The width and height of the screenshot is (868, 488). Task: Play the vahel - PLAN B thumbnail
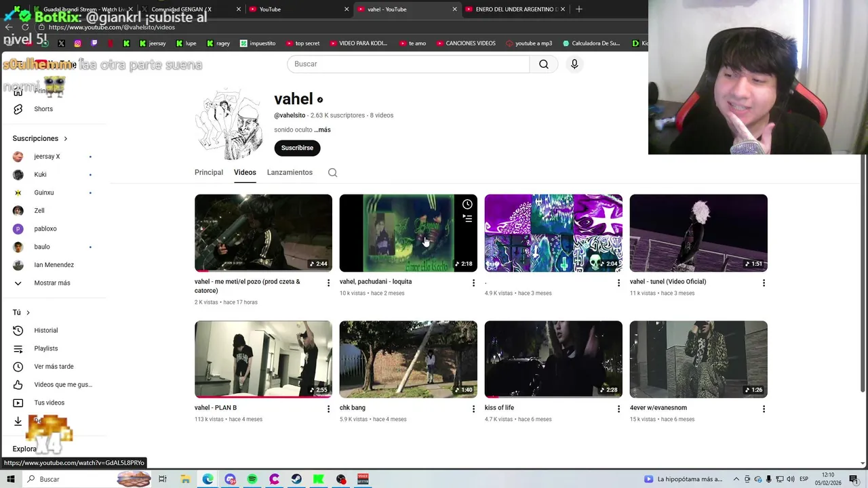263,359
